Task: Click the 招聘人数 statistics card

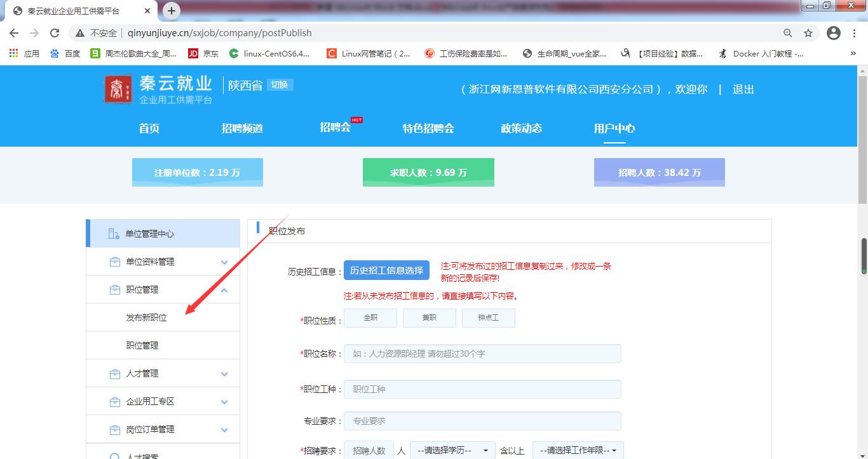Action: (660, 172)
